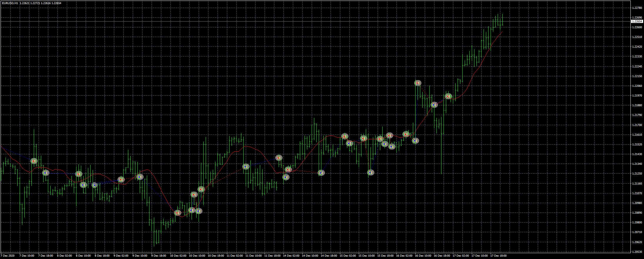Screen dimensions: 644x259
Task: Select the 8 Dec 02:00 time label
Action: (64, 256)
